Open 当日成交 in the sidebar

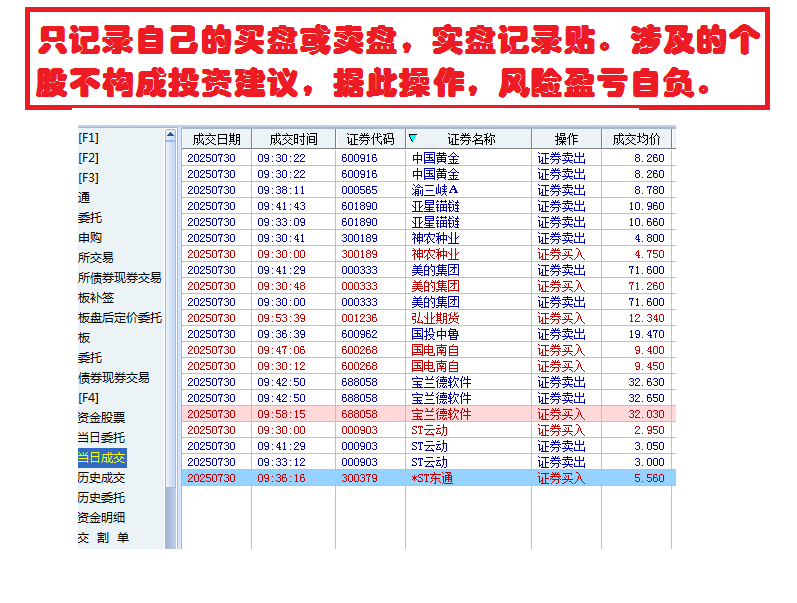102,458
